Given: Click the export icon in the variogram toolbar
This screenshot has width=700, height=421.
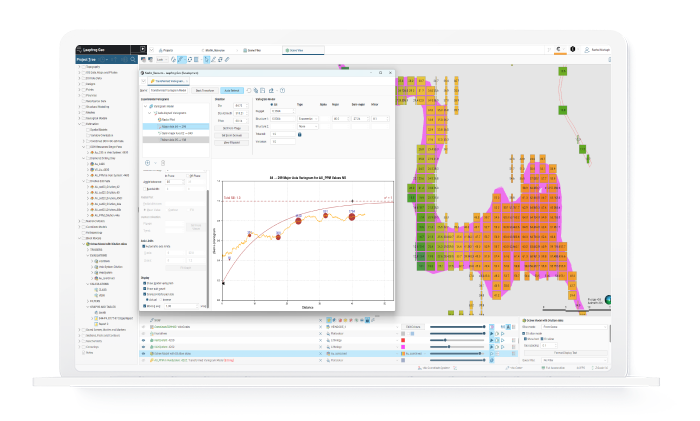Looking at the screenshot, I should pos(271,91).
